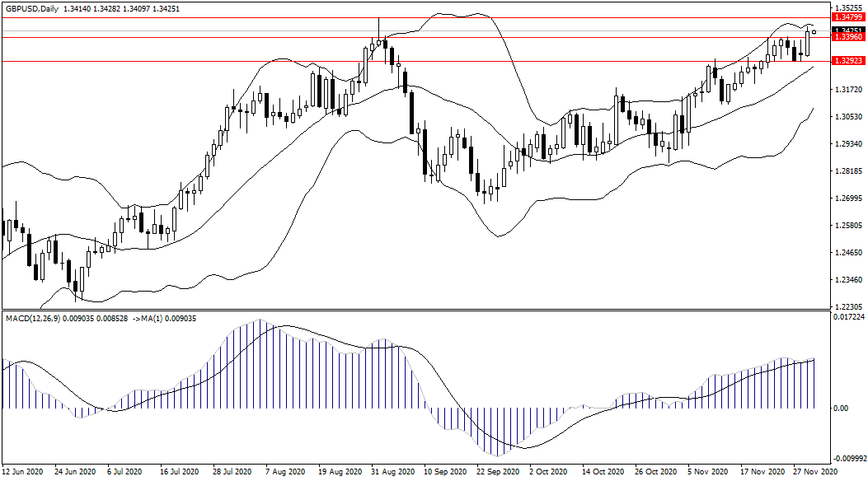
Task: Select the red horizontal line at 1.32923
Action: pyautogui.click(x=412, y=61)
